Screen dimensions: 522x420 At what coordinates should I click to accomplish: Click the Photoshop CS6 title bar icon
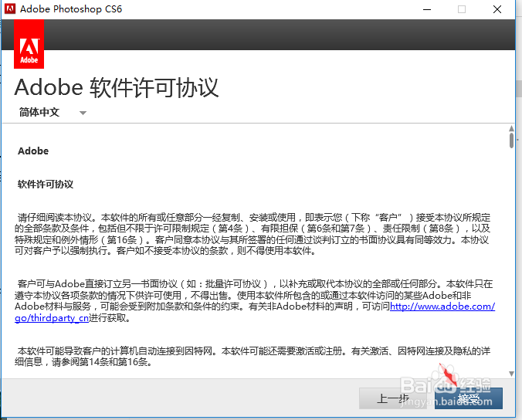coord(10,9)
